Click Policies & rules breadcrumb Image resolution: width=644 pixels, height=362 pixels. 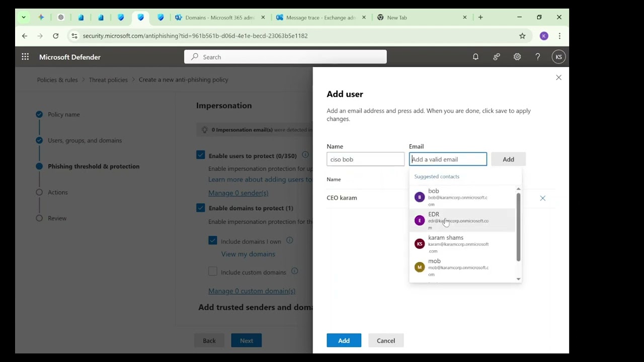pyautogui.click(x=57, y=79)
